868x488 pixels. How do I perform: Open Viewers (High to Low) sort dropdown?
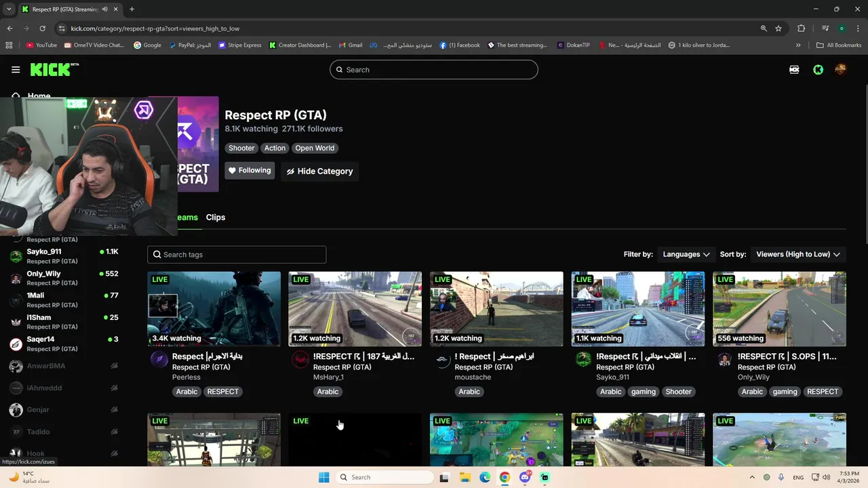tap(798, 254)
